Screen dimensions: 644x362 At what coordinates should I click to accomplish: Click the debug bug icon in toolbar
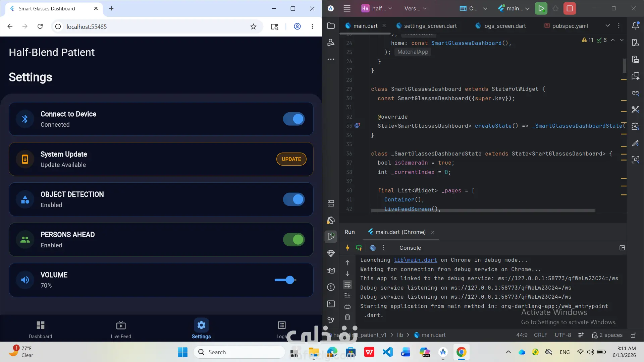tap(555, 8)
